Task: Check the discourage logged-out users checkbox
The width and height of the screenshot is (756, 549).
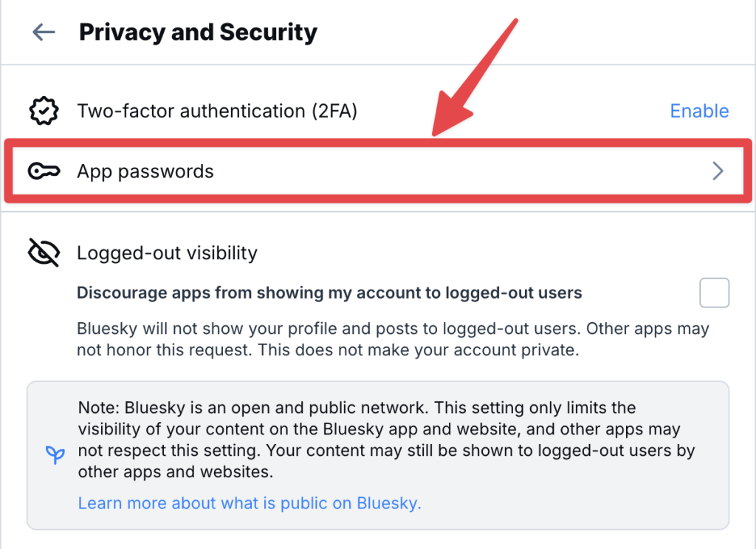Action: click(714, 293)
